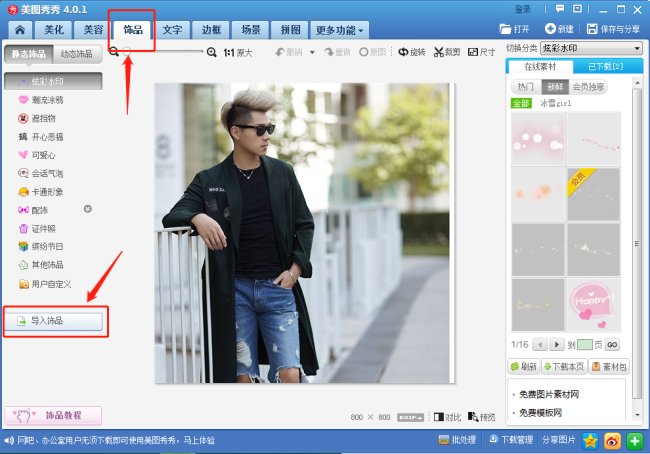Pick the 会员 ribbon sparkle thumbnail
This screenshot has width=650, height=454.
click(x=594, y=194)
